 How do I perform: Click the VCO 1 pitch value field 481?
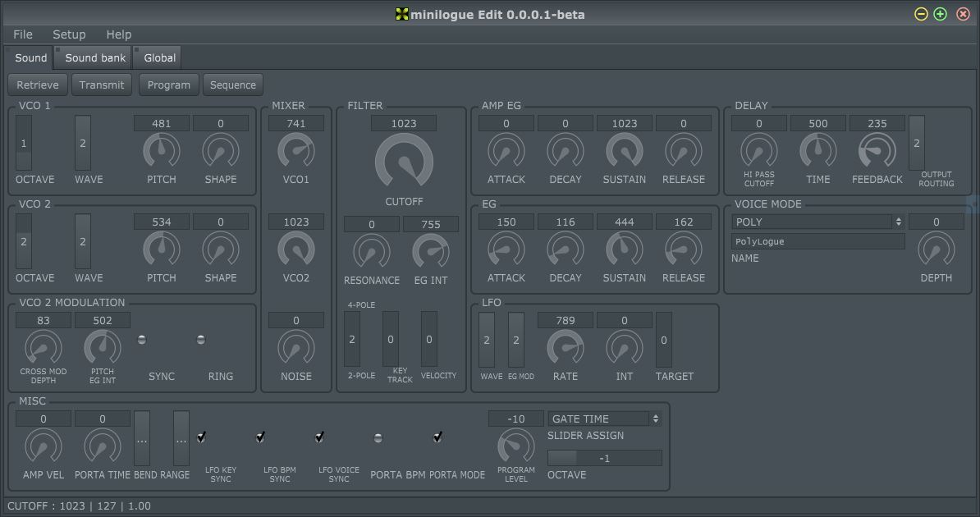pyautogui.click(x=161, y=123)
